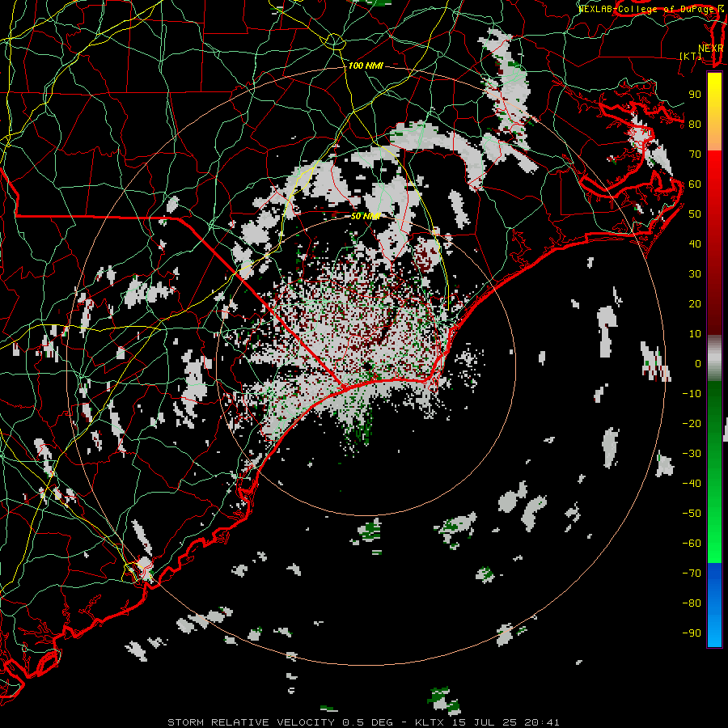
Task: Click the 80 value on velocity scale
Action: (x=695, y=125)
